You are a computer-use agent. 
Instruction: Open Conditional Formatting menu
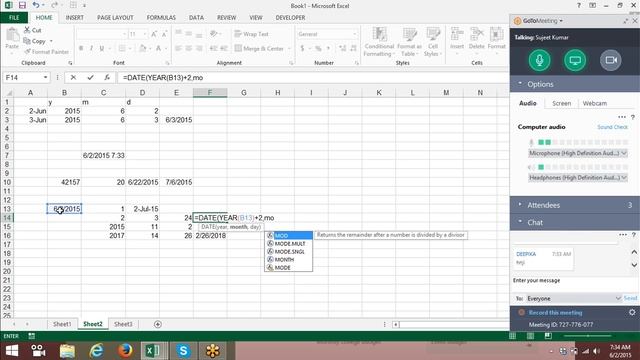(379, 42)
